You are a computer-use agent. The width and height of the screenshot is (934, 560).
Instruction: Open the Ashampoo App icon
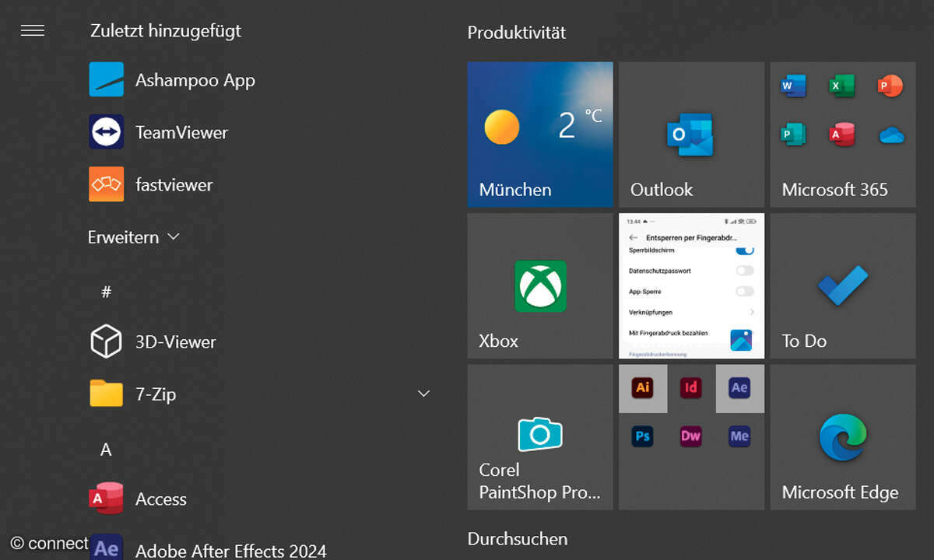coord(106,80)
